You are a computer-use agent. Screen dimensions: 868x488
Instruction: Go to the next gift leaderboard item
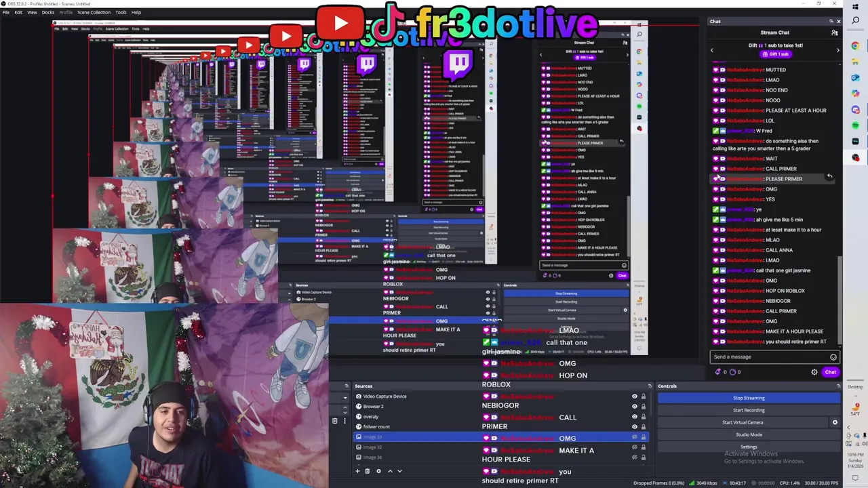click(x=837, y=50)
